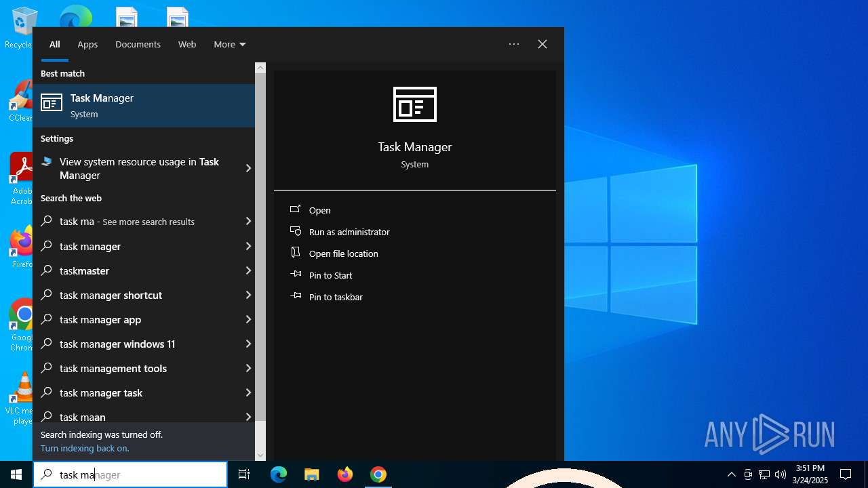Viewport: 868px width, 488px height.
Task: Expand arrow next to 'task manager windows 11'
Action: [248, 344]
